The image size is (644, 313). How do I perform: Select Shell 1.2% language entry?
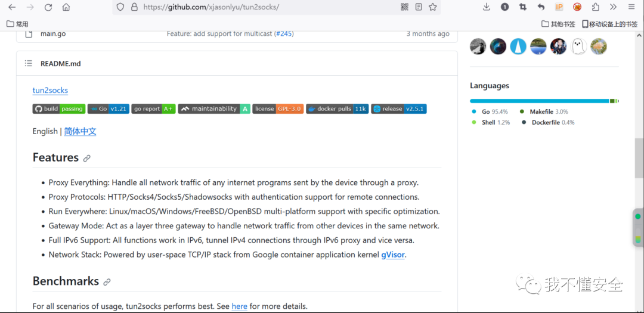[491, 122]
